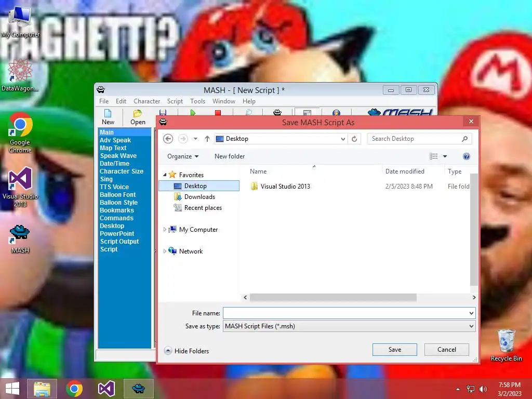
Task: Click the green Play script toolbar icon
Action: coord(193,113)
